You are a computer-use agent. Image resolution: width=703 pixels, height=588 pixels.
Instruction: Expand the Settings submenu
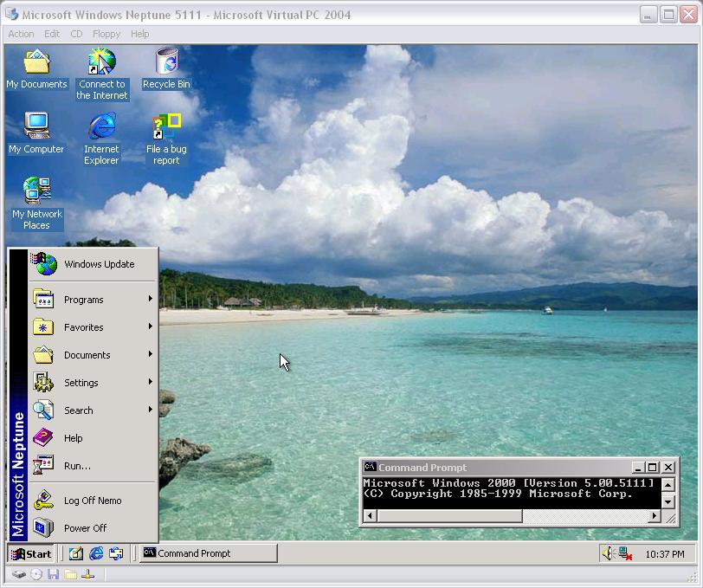pos(93,383)
